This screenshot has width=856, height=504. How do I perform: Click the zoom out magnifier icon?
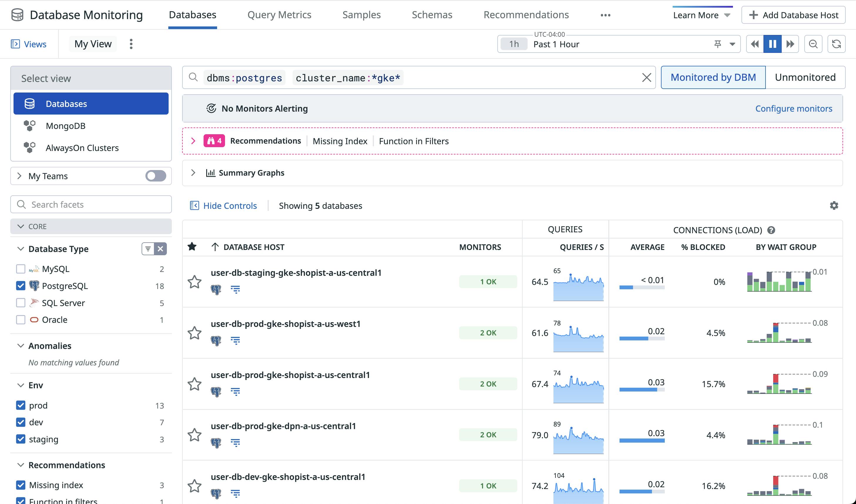[x=813, y=44]
